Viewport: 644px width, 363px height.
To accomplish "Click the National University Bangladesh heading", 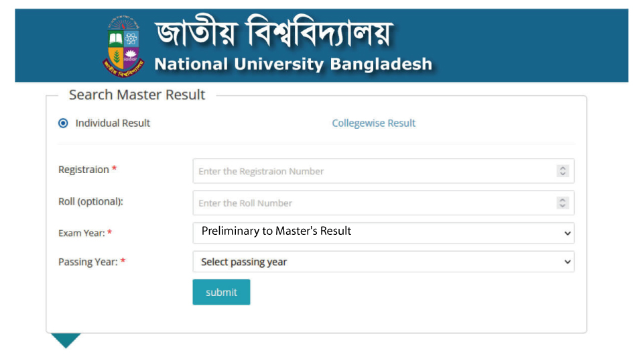I will pyautogui.click(x=294, y=64).
